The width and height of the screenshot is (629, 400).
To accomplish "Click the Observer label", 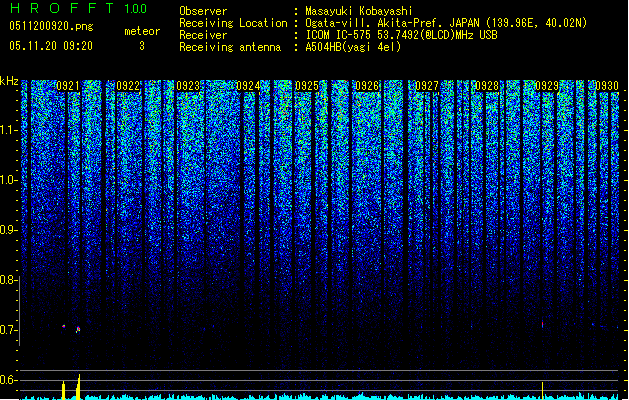I will point(203,11).
